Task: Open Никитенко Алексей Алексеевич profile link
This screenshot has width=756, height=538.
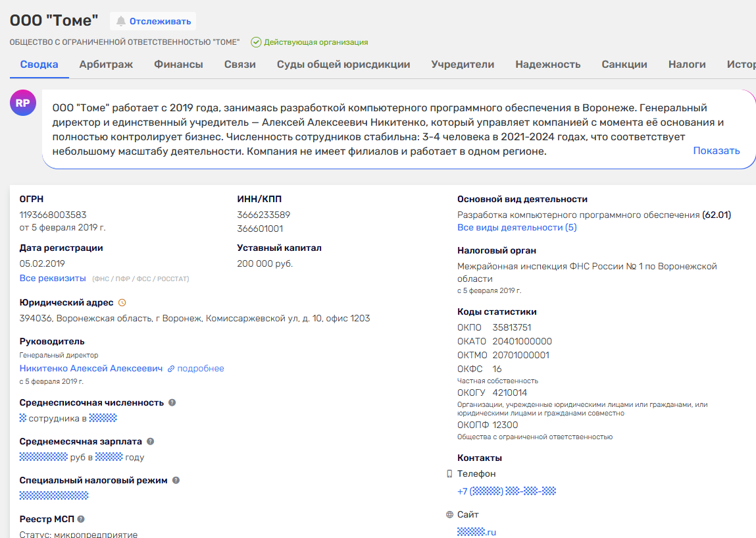Action: pyautogui.click(x=91, y=369)
